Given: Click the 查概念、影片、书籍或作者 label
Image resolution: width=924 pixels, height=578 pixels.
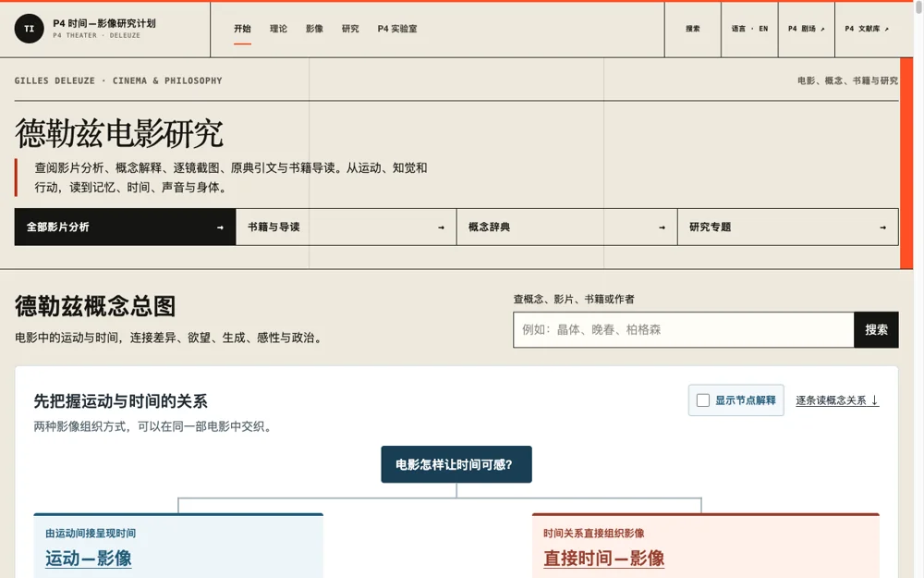Looking at the screenshot, I should pyautogui.click(x=574, y=299).
